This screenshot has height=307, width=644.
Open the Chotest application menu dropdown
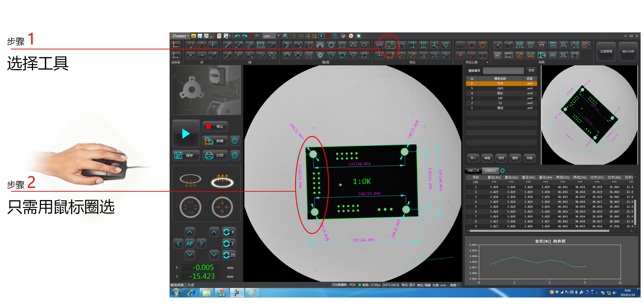coord(180,36)
